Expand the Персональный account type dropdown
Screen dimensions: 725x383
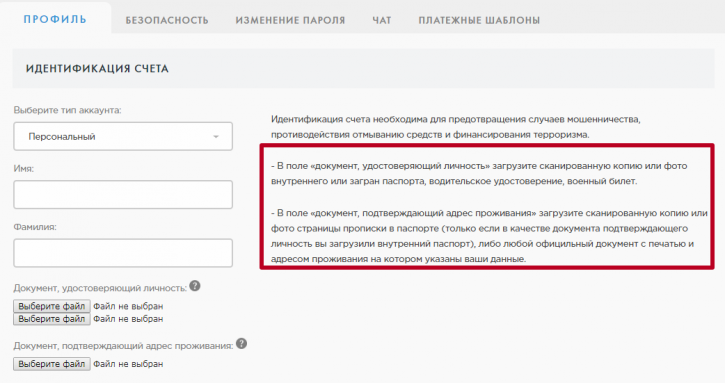click(x=123, y=136)
